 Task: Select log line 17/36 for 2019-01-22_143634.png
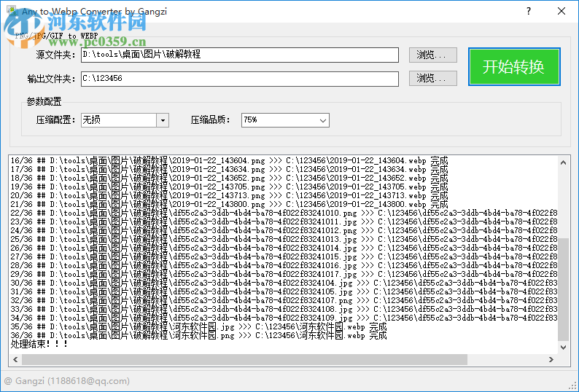coord(229,170)
